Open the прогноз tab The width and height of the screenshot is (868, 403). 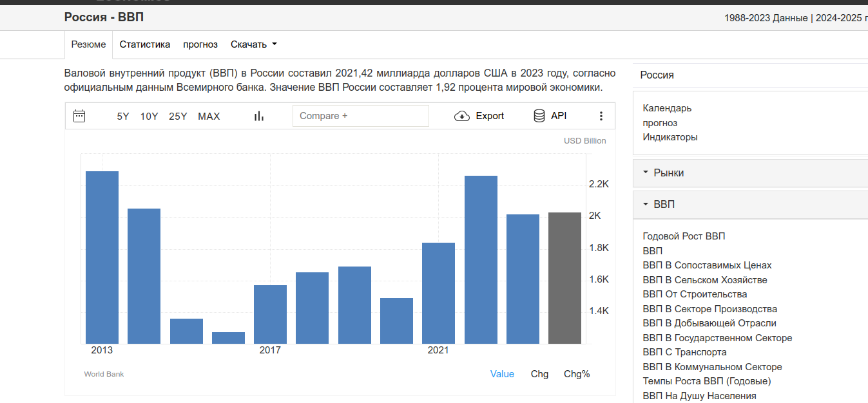coord(200,44)
